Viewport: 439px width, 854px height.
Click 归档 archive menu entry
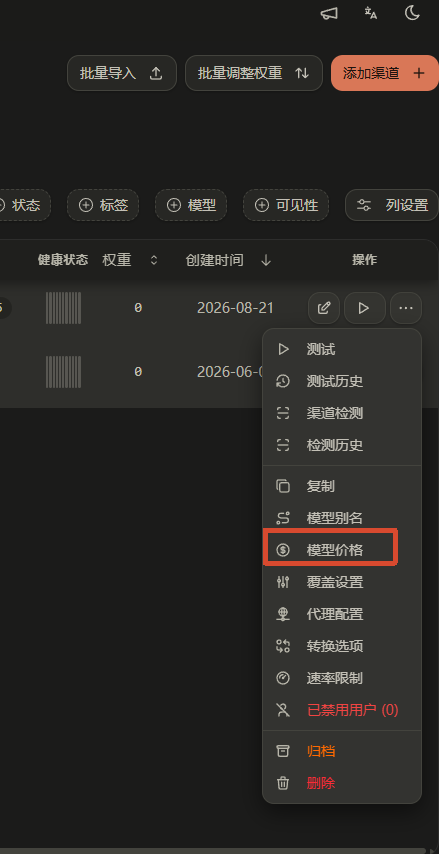pos(342,751)
